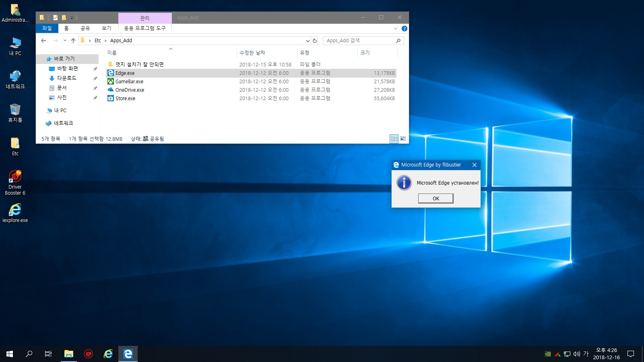Open the 공유 ribbon tab
This screenshot has height=362, width=644.
tap(85, 28)
